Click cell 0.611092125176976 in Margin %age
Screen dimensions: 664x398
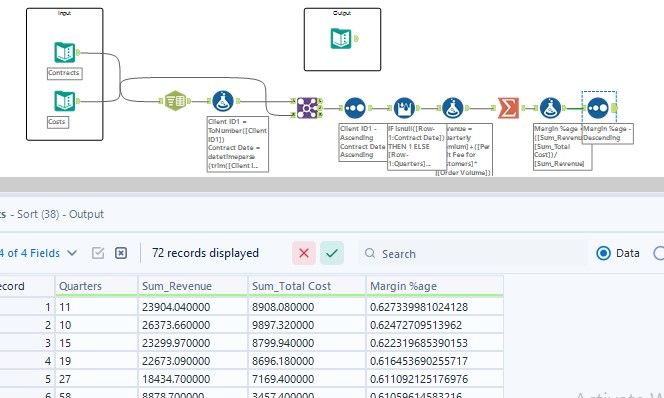click(435, 379)
